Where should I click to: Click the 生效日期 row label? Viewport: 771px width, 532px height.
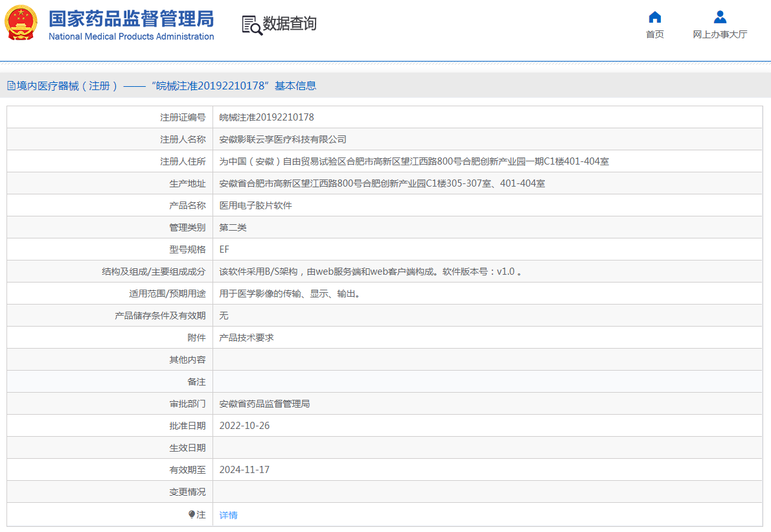coord(187,448)
